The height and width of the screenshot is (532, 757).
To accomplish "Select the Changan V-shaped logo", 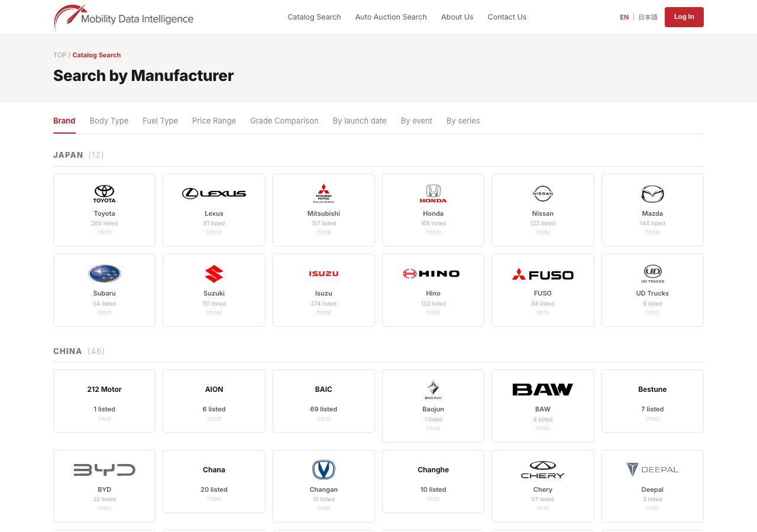I will [323, 470].
